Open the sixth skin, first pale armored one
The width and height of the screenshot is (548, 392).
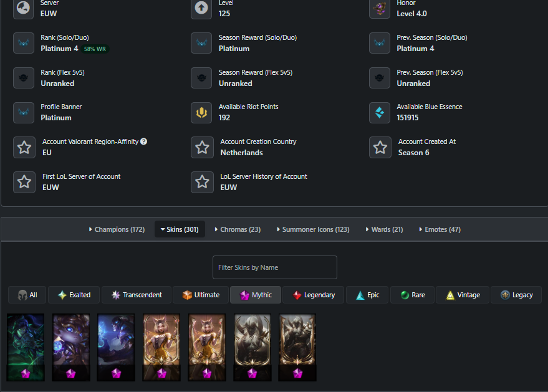[x=252, y=347]
